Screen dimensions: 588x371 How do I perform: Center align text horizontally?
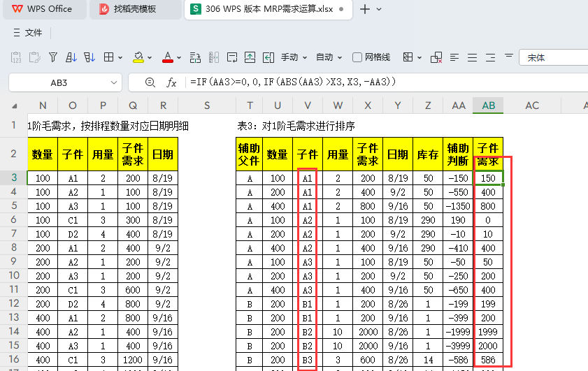pos(472,57)
